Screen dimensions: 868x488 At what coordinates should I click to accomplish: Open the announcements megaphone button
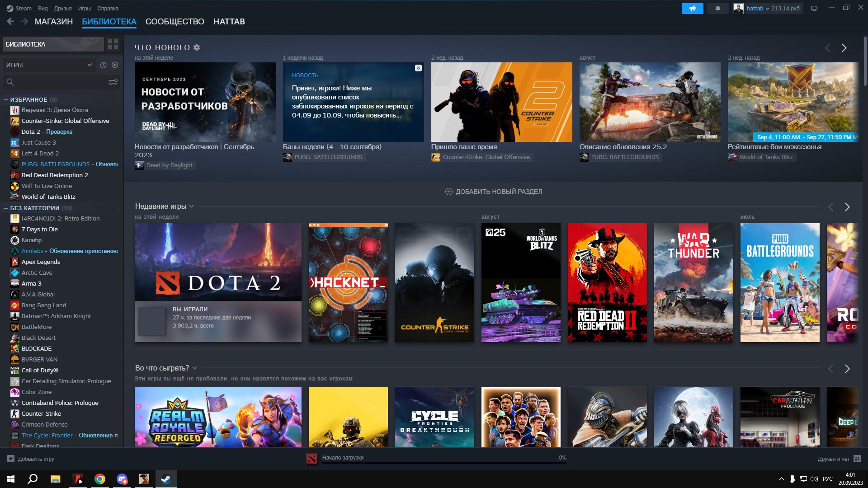(692, 8)
